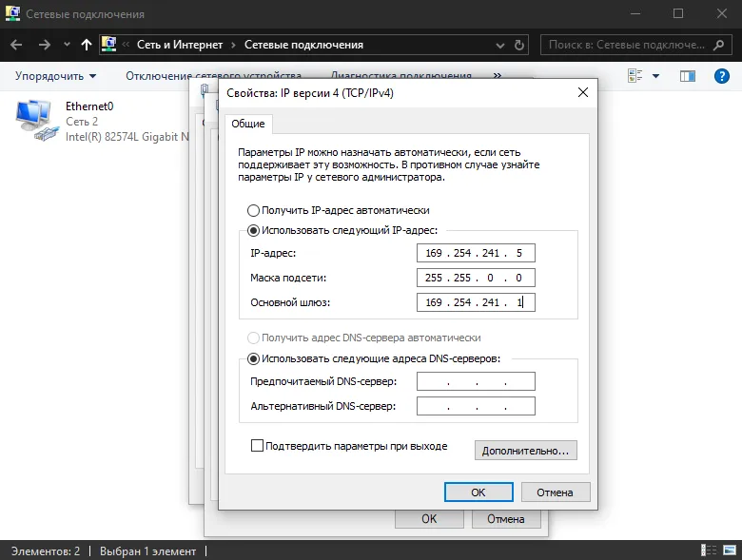Open the 'Упорядочить' dropdown menu

coord(55,76)
